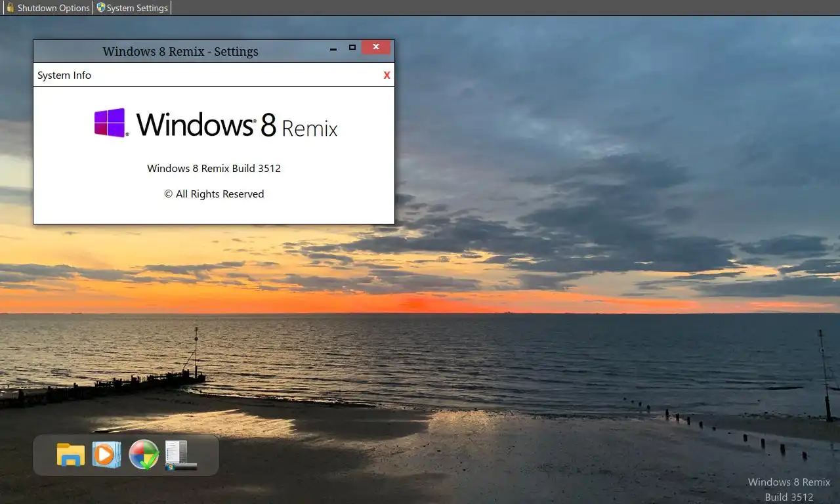Open the Start menu taskbar dock icon

point(180,455)
